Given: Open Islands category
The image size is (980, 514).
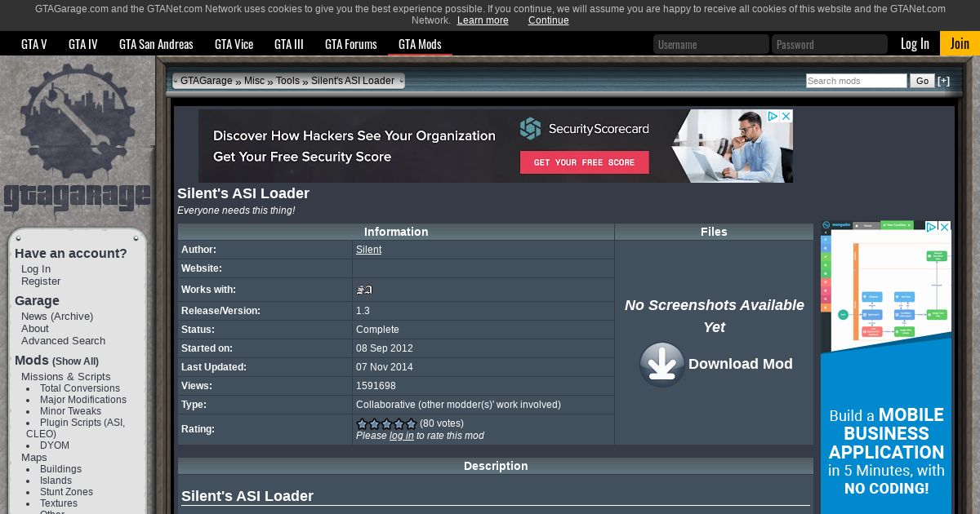Looking at the screenshot, I should coord(56,481).
